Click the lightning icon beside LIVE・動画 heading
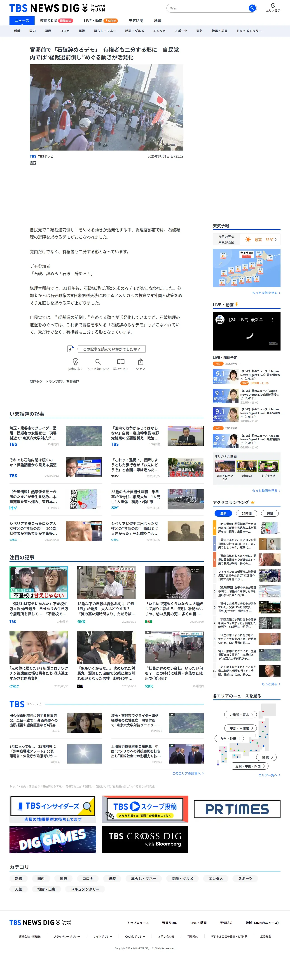Screen dimensions: 290x980 (236, 304)
